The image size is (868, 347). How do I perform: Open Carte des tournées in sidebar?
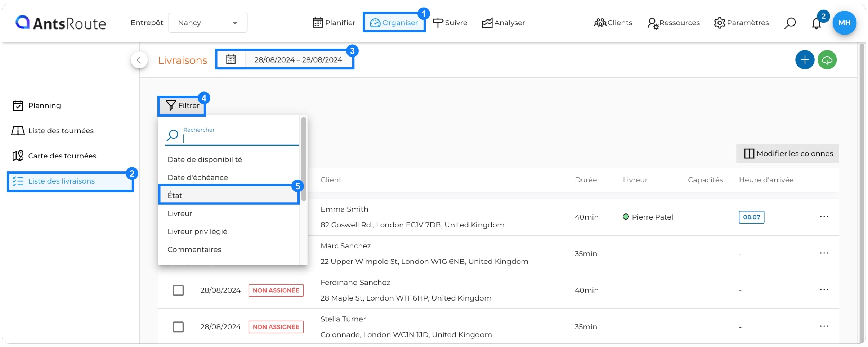[54, 156]
